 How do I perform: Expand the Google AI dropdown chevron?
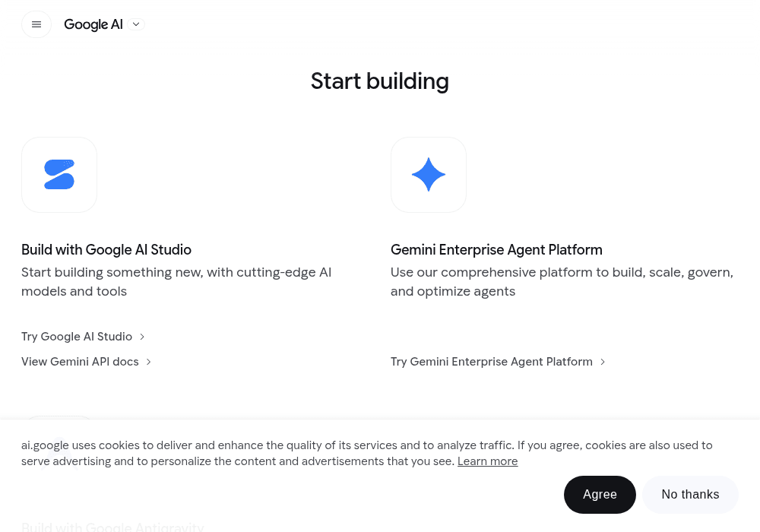(136, 24)
